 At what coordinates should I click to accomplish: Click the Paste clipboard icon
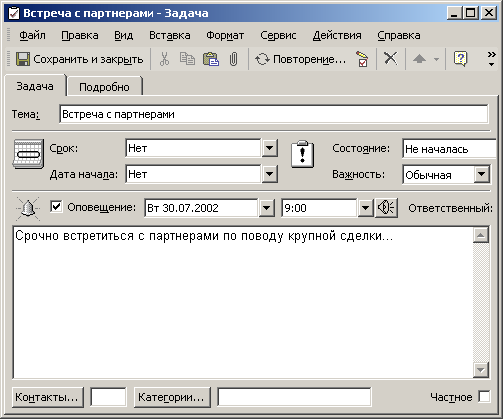(x=211, y=59)
